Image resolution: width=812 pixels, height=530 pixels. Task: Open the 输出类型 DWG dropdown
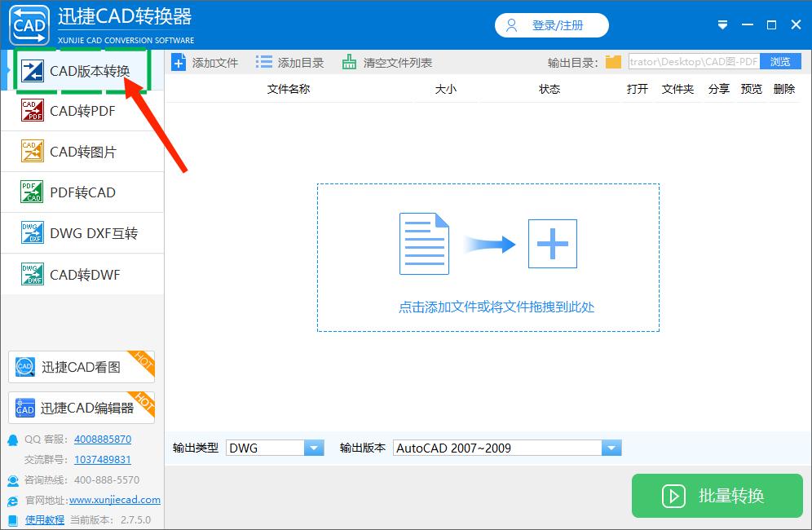[313, 447]
